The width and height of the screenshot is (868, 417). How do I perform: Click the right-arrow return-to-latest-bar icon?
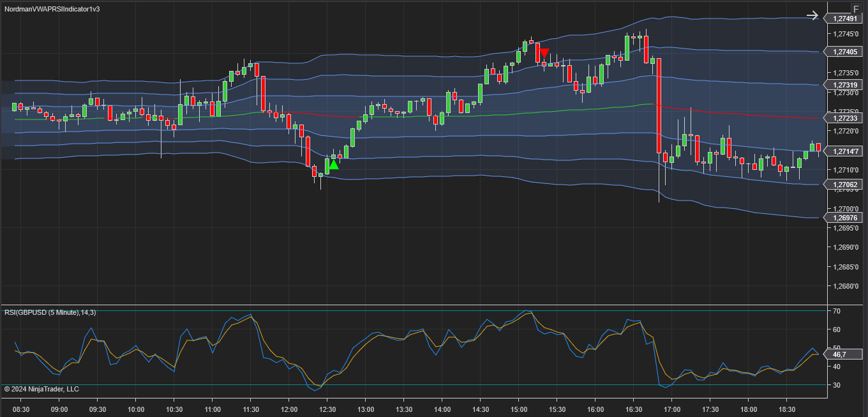pos(812,15)
